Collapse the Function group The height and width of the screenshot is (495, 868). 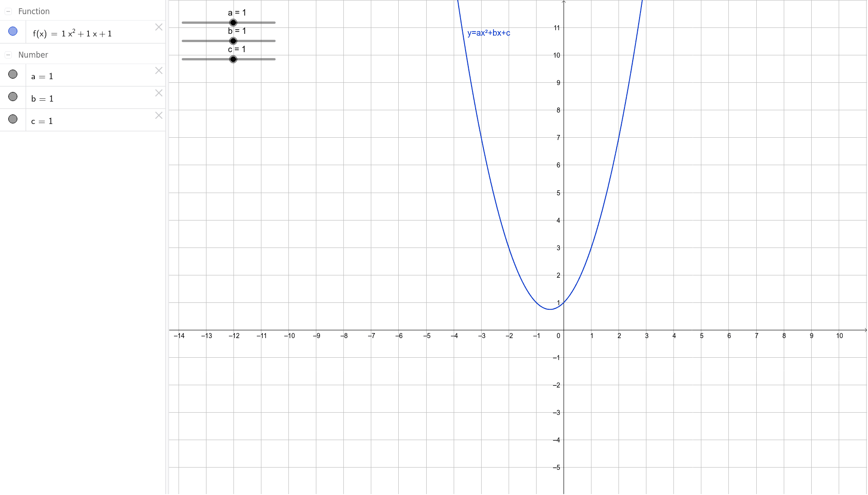point(8,11)
